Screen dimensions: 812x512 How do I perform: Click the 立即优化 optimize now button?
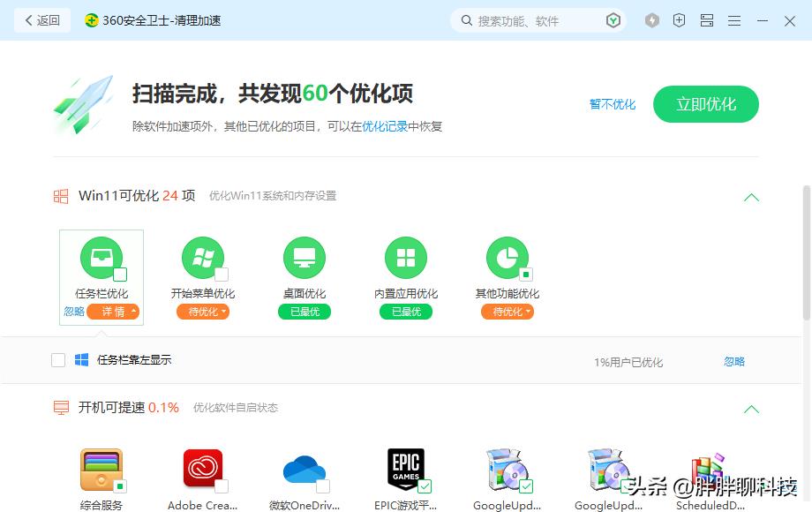point(705,103)
